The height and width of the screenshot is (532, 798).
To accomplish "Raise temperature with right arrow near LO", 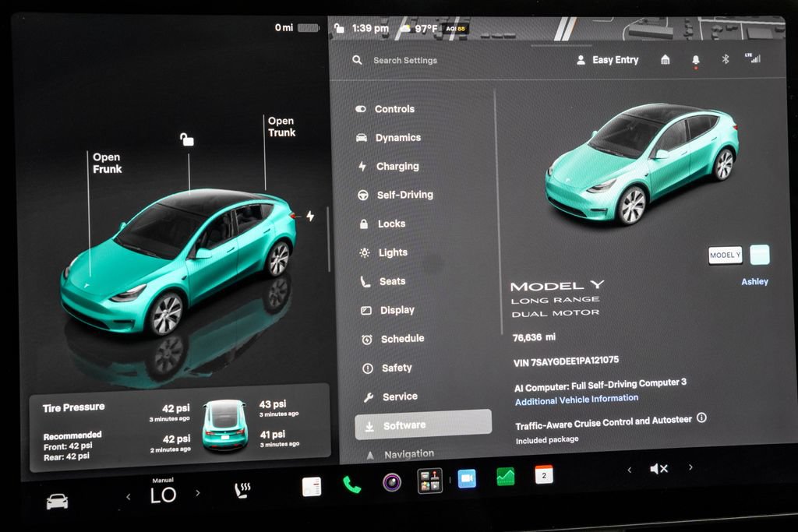I will [x=198, y=492].
